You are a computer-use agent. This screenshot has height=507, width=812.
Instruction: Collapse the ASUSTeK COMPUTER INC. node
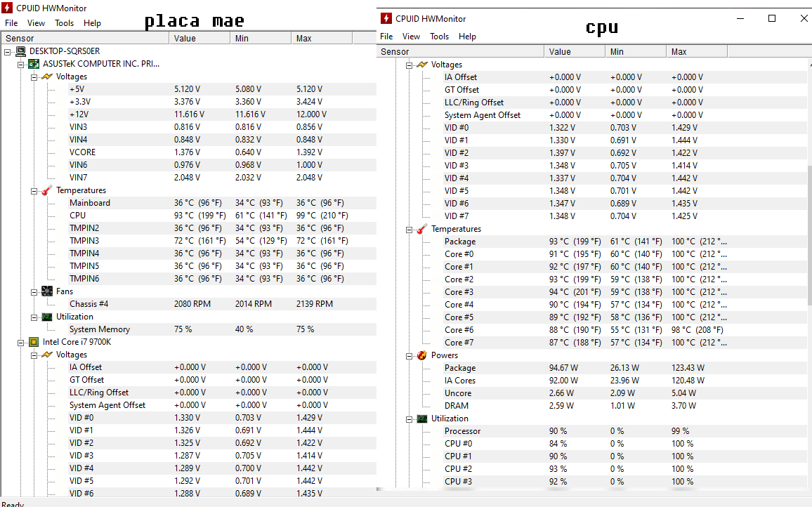pos(20,64)
